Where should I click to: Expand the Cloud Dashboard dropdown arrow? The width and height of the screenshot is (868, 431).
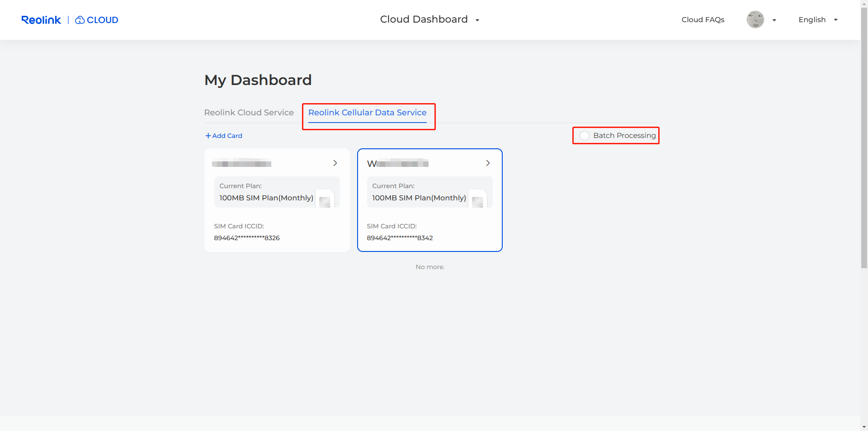tap(477, 20)
